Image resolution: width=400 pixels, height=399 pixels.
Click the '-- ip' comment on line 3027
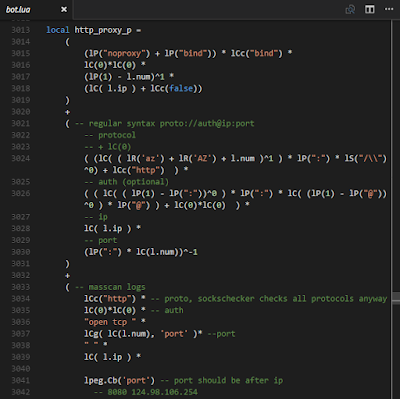(96, 217)
